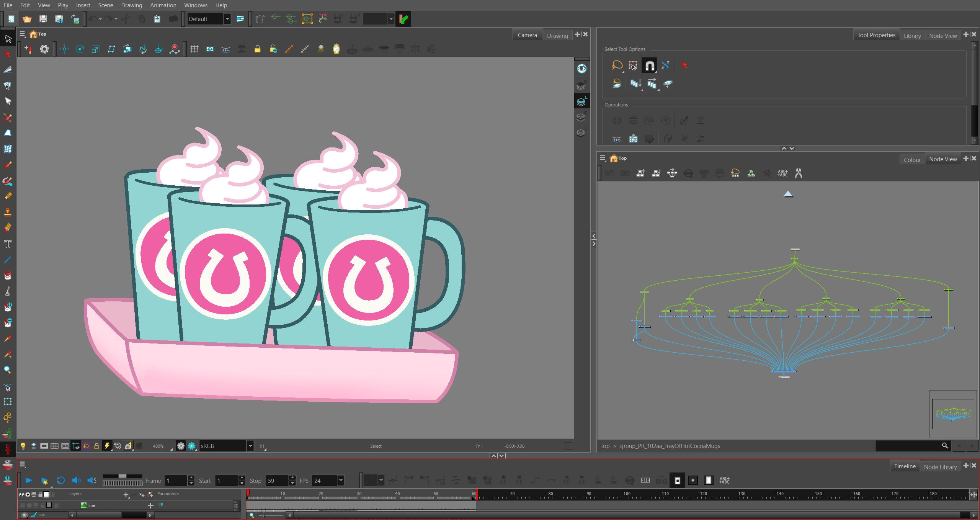Click the Lasso selection mode icon

click(x=617, y=65)
